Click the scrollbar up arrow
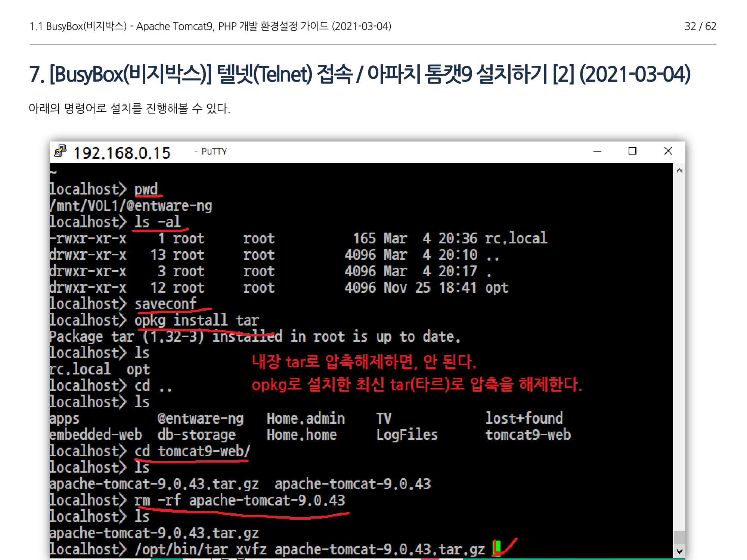 pyautogui.click(x=679, y=171)
